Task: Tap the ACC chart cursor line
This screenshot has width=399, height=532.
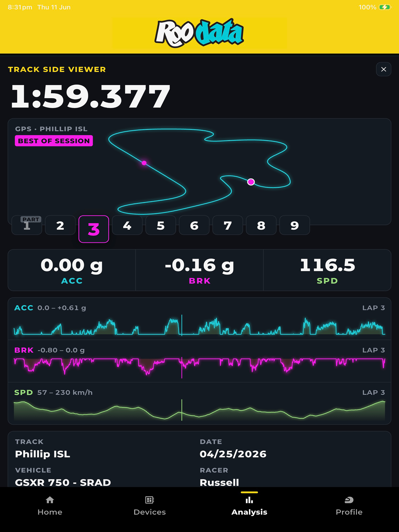Action: [x=182, y=325]
